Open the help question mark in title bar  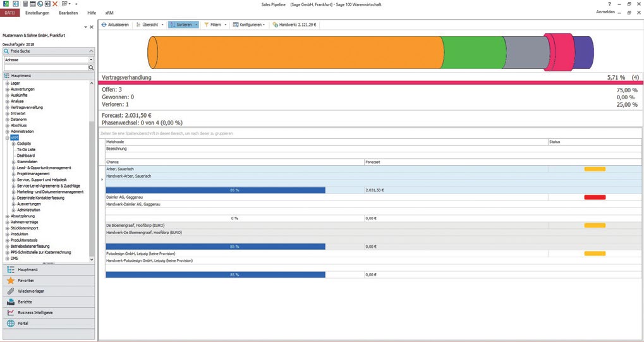(609, 4)
